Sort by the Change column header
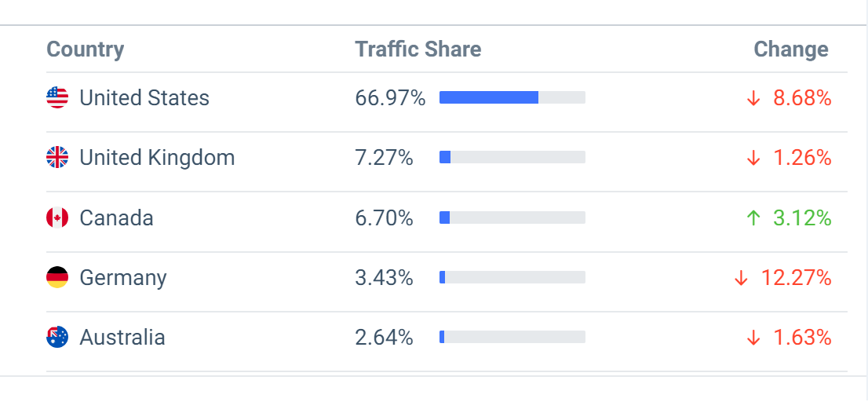 (x=790, y=49)
